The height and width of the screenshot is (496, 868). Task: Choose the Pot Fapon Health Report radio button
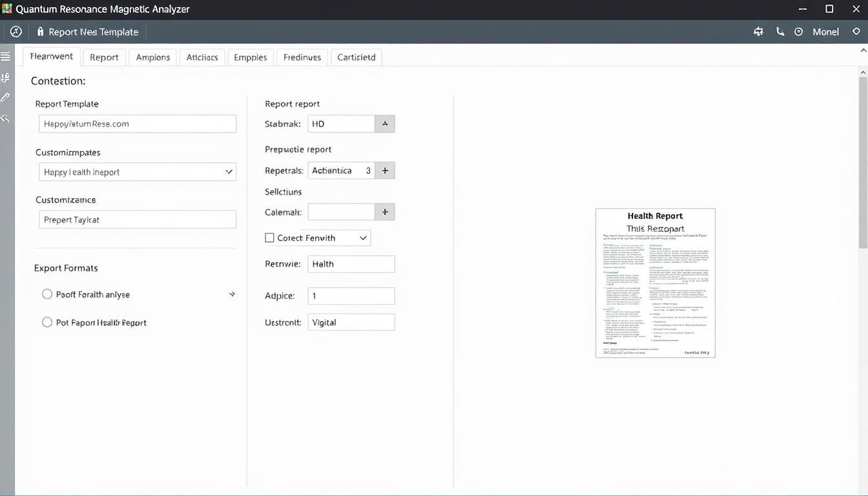47,322
